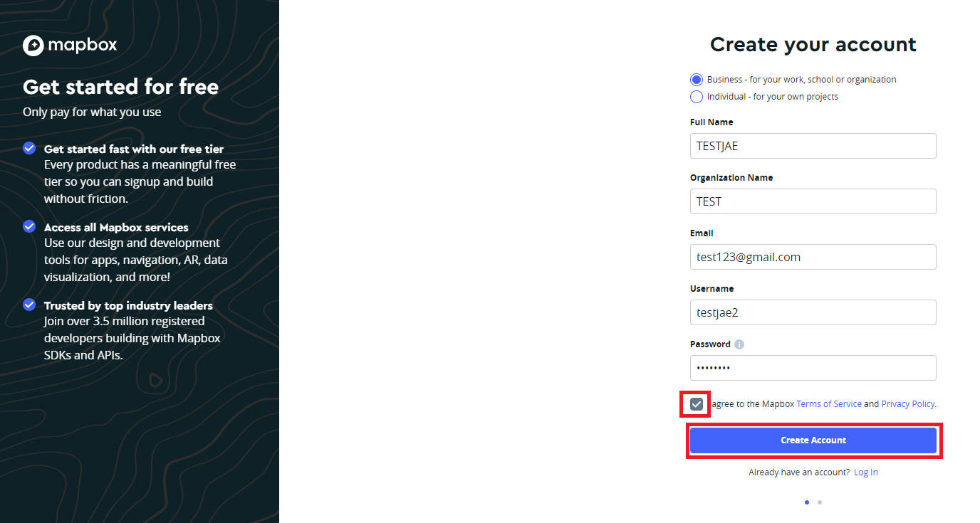Select the Business account type radio
The image size is (980, 523).
click(697, 80)
